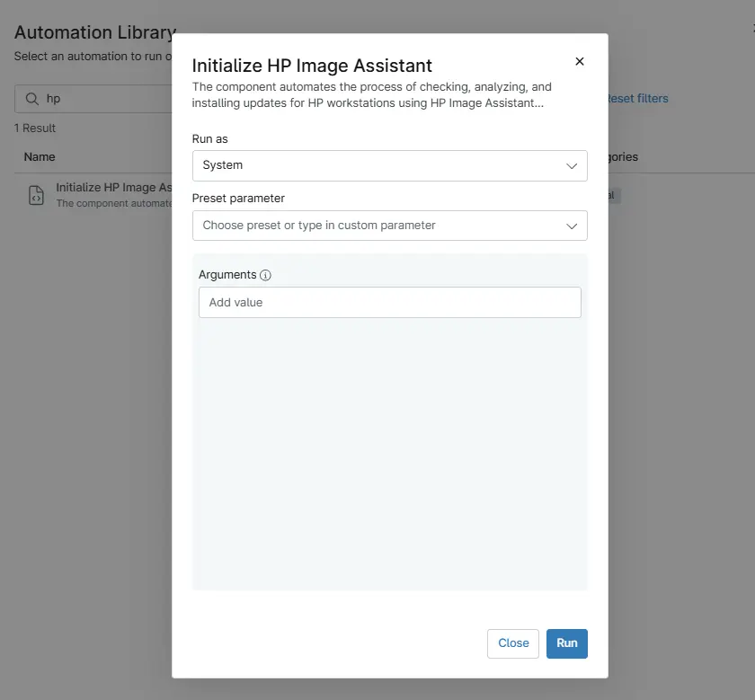Click the Arguments label text

227,275
